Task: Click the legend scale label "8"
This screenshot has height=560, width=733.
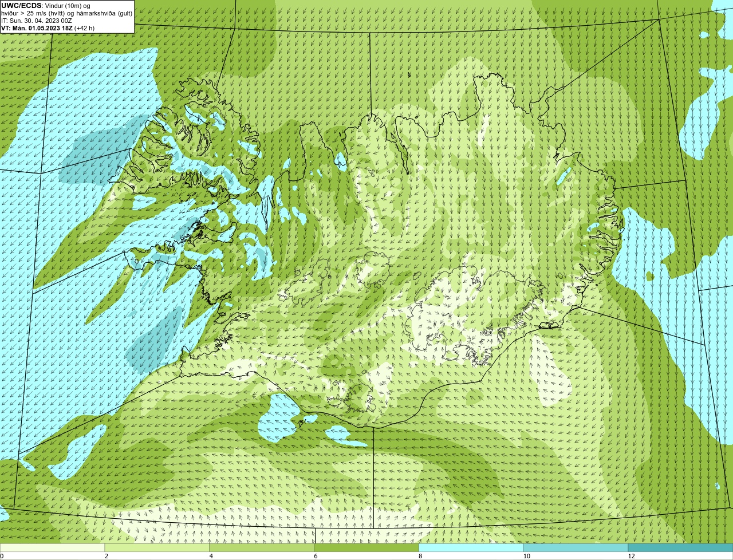Action: [x=420, y=556]
